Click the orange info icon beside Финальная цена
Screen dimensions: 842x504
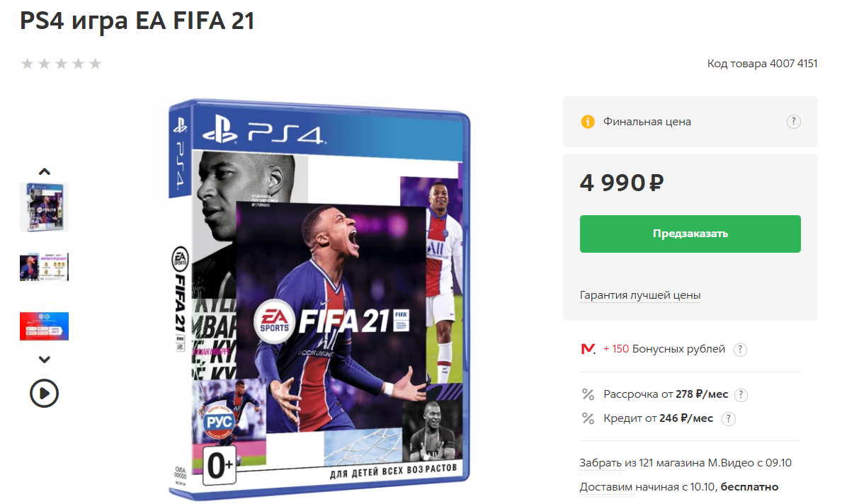(x=588, y=122)
